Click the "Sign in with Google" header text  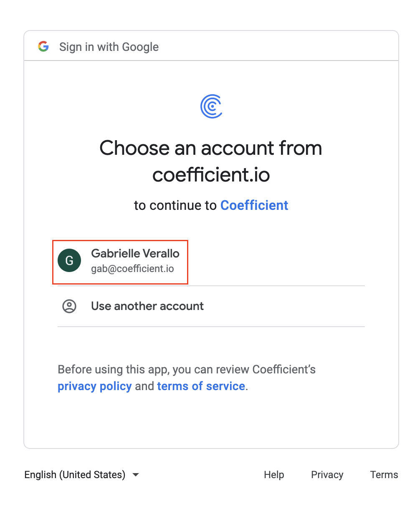point(109,47)
